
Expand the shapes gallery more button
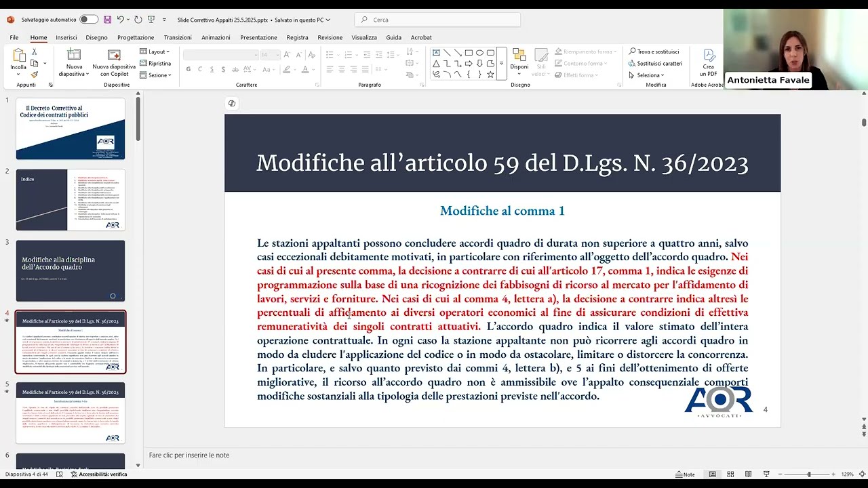tap(502, 64)
